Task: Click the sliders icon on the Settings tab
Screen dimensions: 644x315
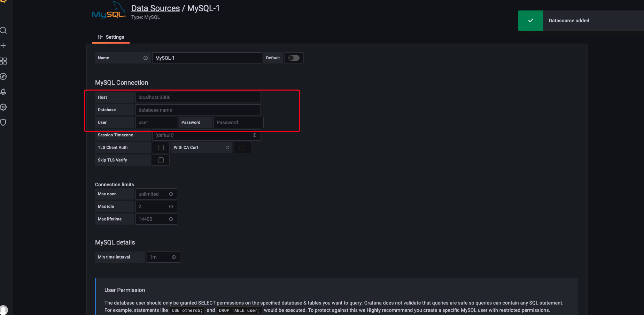Action: point(100,37)
